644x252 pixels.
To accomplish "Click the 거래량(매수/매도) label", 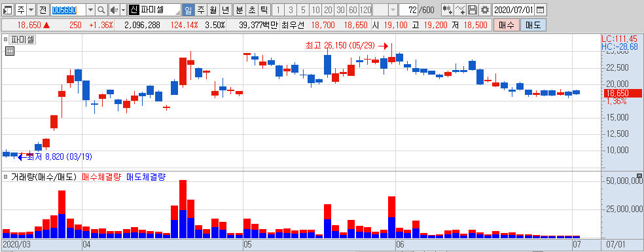I will 44,177.
